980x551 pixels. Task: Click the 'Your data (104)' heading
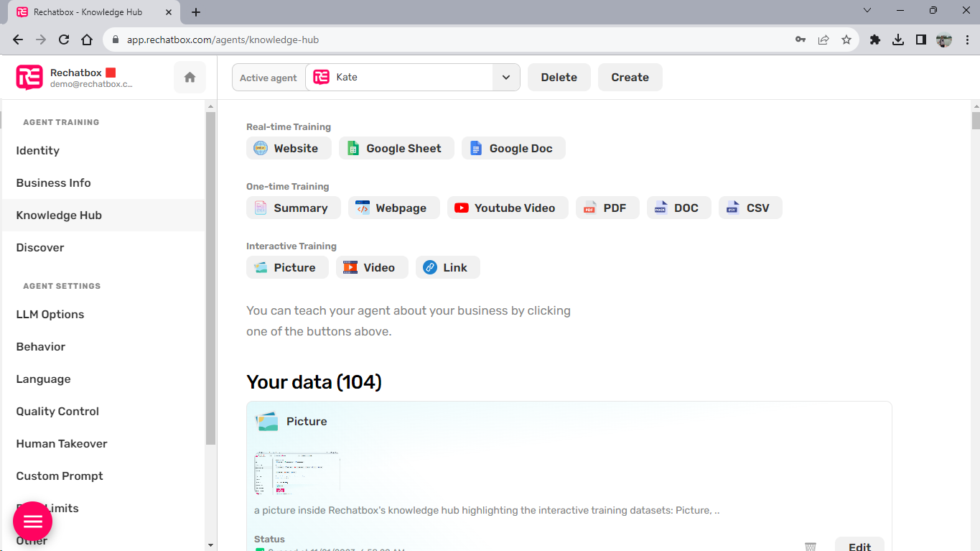point(314,381)
